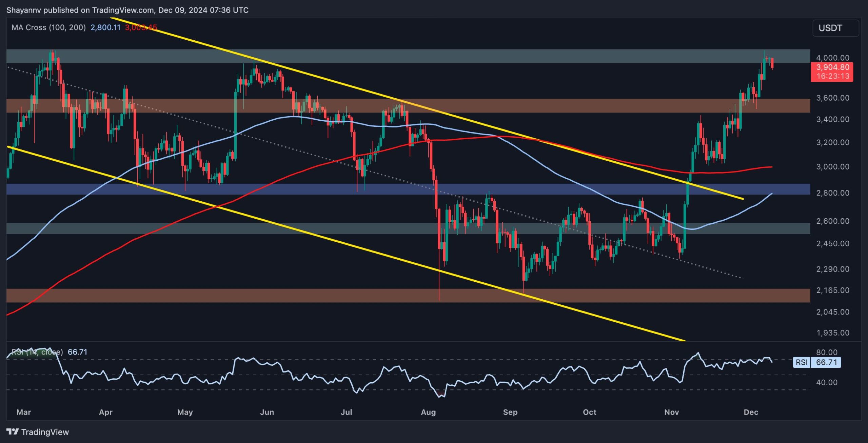Viewport: 868px width, 443px height.
Task: Click the TradingView logo icon
Action: coord(13,431)
